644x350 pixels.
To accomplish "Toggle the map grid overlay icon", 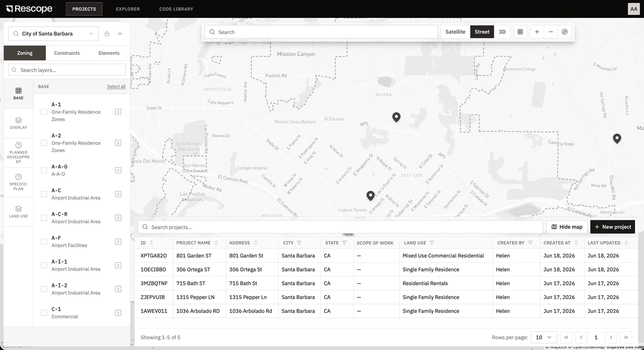I will (x=520, y=32).
